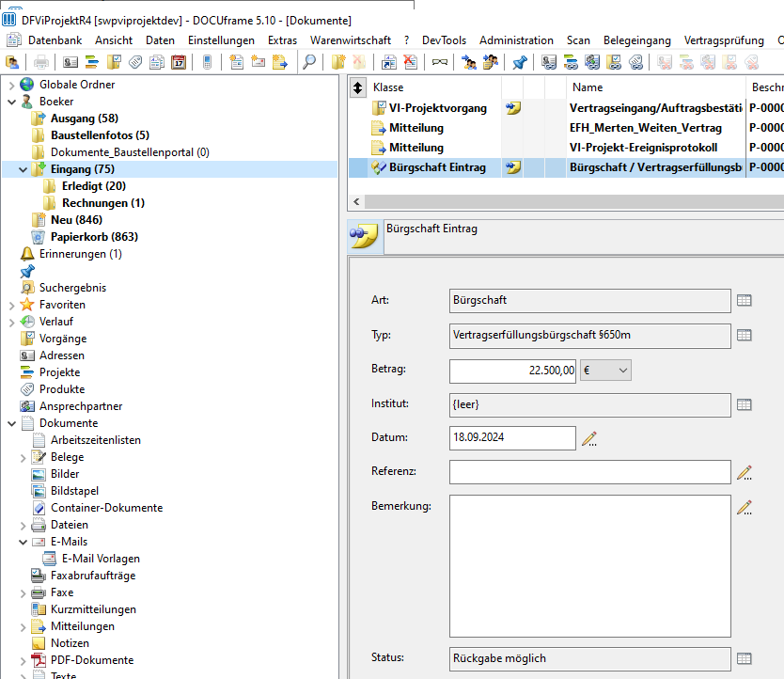Screen dimensions: 784x679
Task: Open Kurzmitteilungen in the tree
Action: 93,610
